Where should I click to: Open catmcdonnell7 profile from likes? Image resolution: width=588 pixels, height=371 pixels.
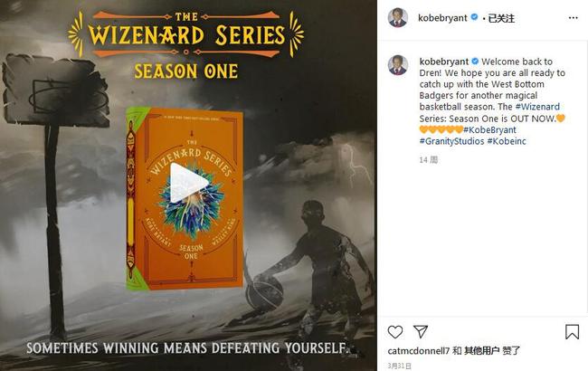click(x=418, y=351)
